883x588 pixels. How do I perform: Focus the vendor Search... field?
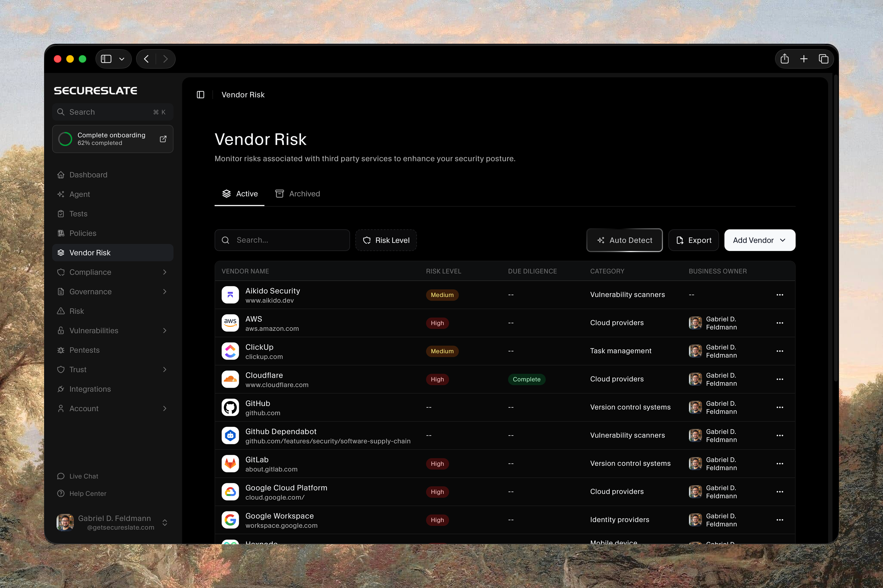(282, 240)
